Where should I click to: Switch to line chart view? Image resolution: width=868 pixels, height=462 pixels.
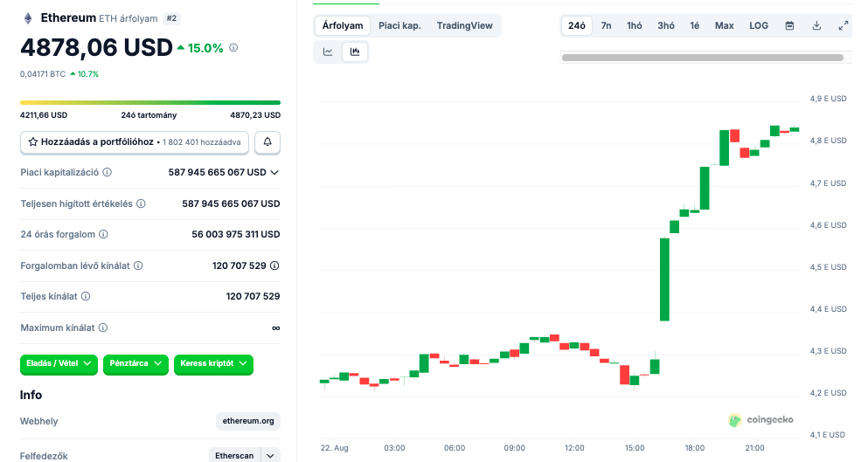328,52
